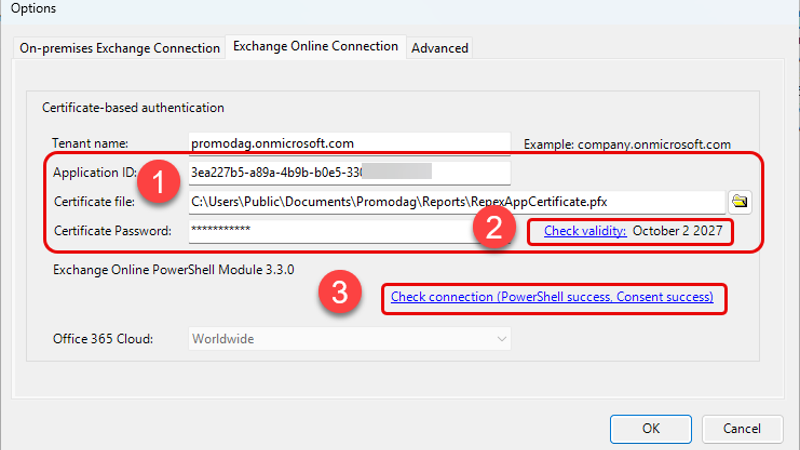
Task: Open the Advanced tab
Action: coord(439,48)
